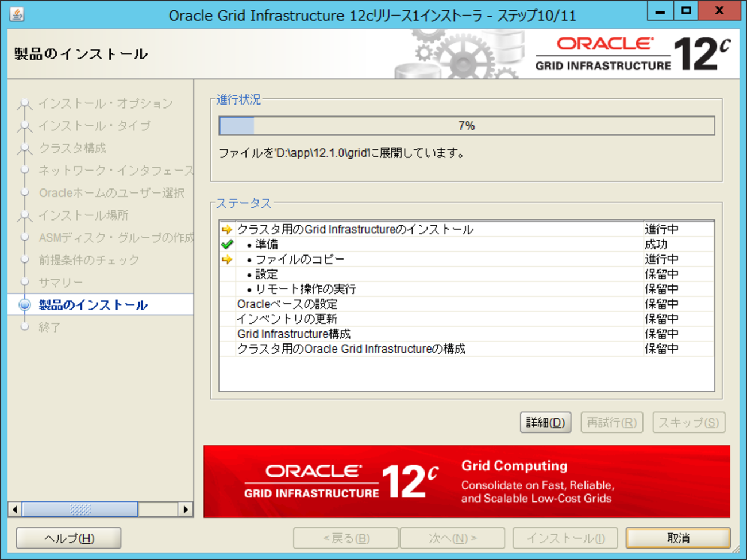This screenshot has height=560, width=747.
Task: Close the installer window
Action: (x=719, y=11)
